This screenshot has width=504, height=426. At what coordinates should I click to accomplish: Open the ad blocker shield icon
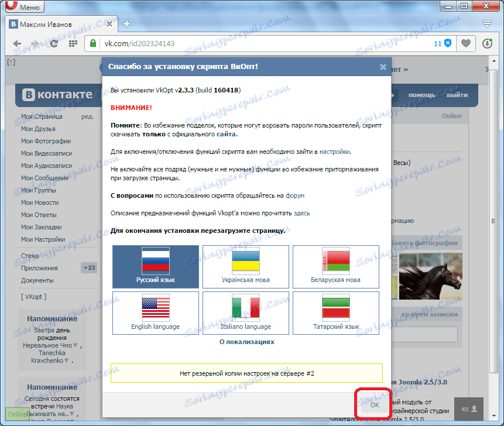coord(448,43)
